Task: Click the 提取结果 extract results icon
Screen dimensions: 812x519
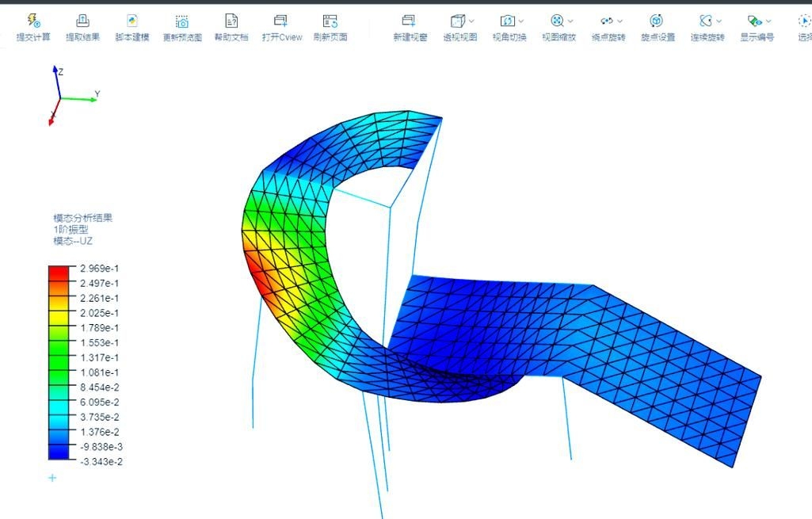Action: tap(82, 21)
